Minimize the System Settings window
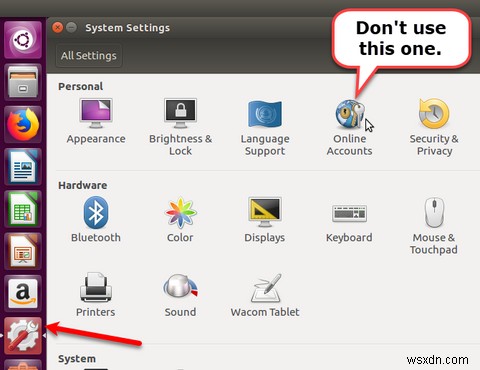 tap(71, 27)
